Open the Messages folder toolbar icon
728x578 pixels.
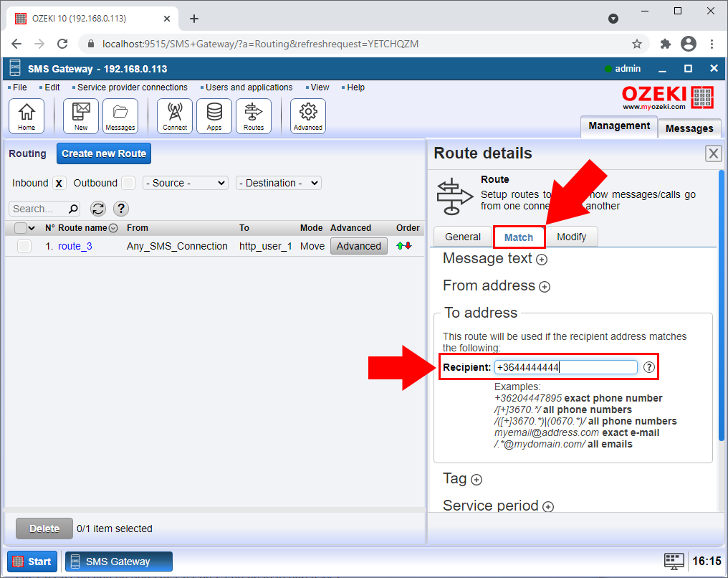tap(120, 116)
